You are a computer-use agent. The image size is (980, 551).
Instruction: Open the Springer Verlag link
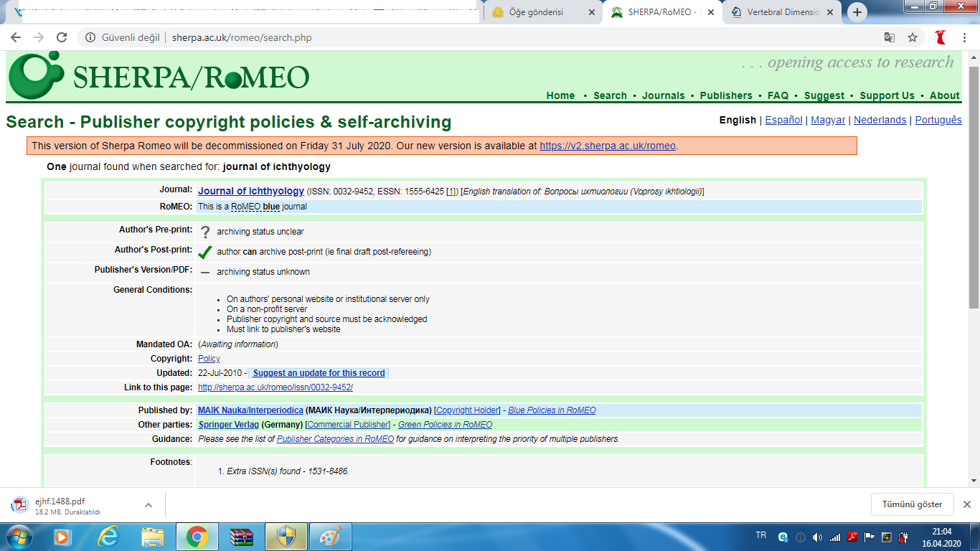pyautogui.click(x=228, y=425)
